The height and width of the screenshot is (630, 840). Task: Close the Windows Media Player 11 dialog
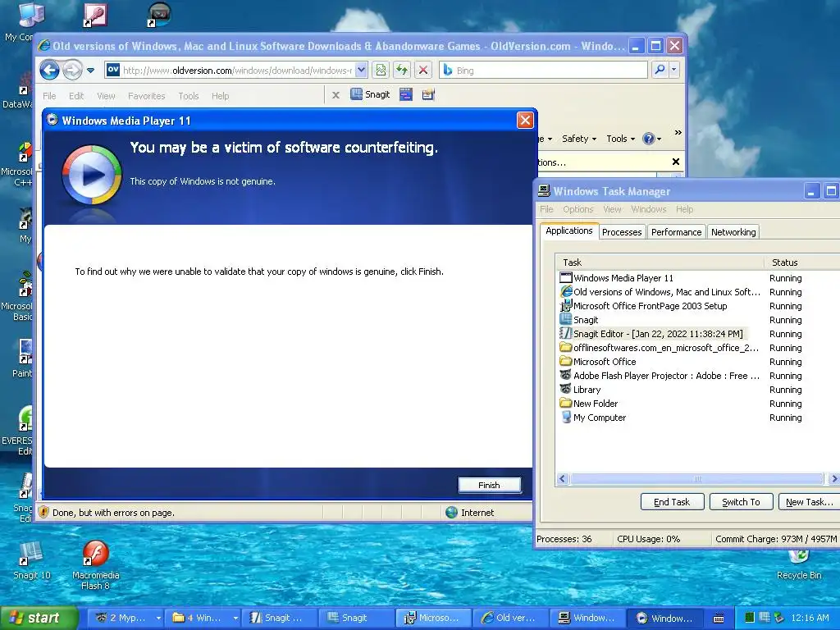pyautogui.click(x=525, y=120)
